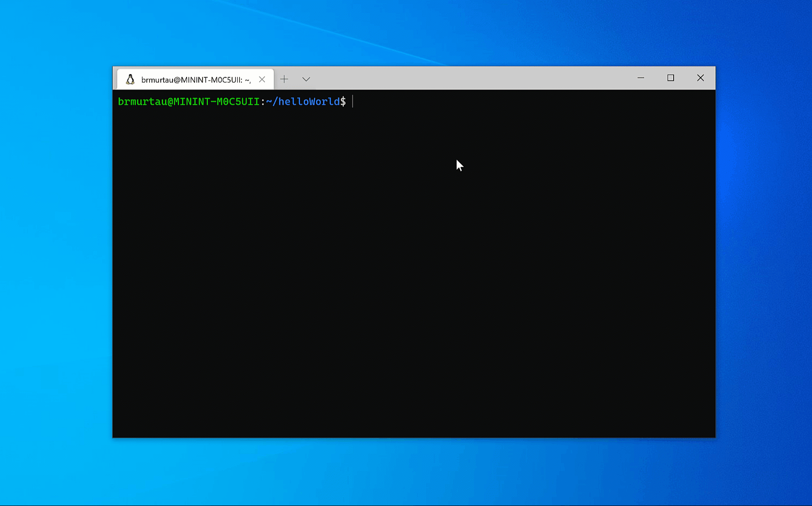Focus the blank black terminal area
Screen dimensions: 812x506
point(413,281)
